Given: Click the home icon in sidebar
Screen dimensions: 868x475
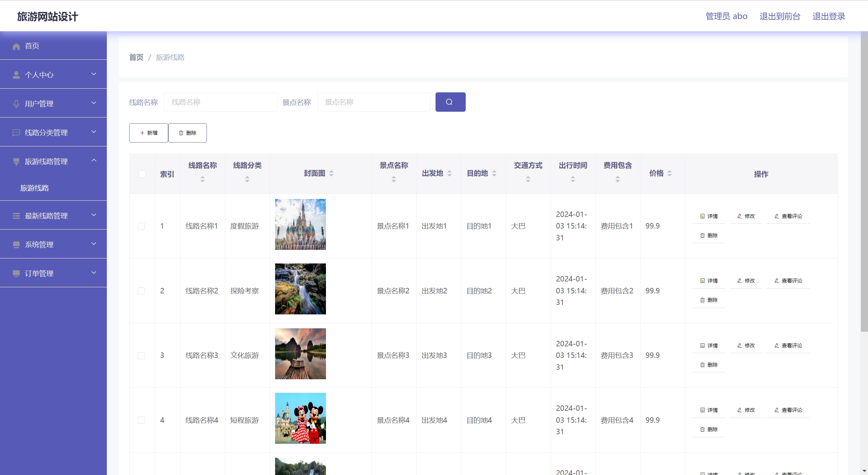Looking at the screenshot, I should (16, 46).
